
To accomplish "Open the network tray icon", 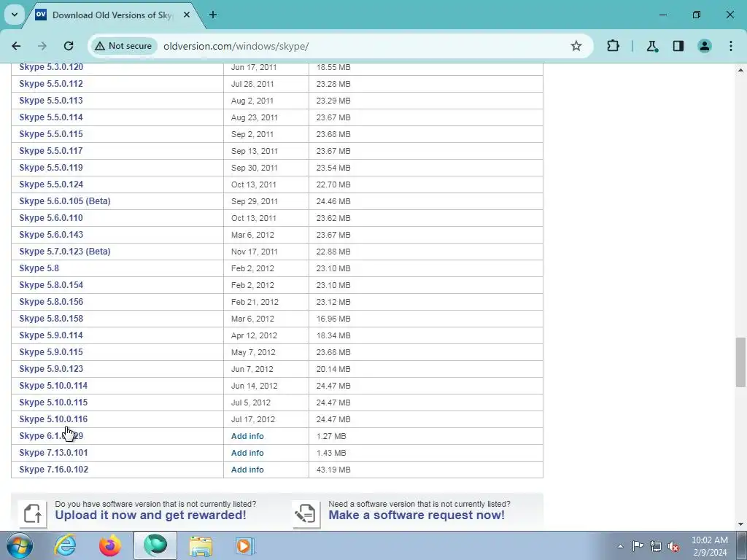I will tap(656, 546).
